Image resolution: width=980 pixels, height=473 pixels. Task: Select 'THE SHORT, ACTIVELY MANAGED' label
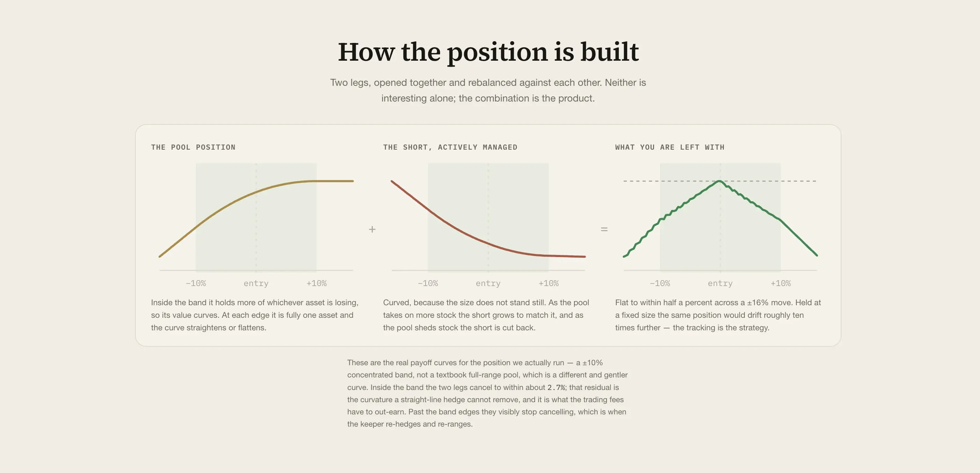click(450, 147)
